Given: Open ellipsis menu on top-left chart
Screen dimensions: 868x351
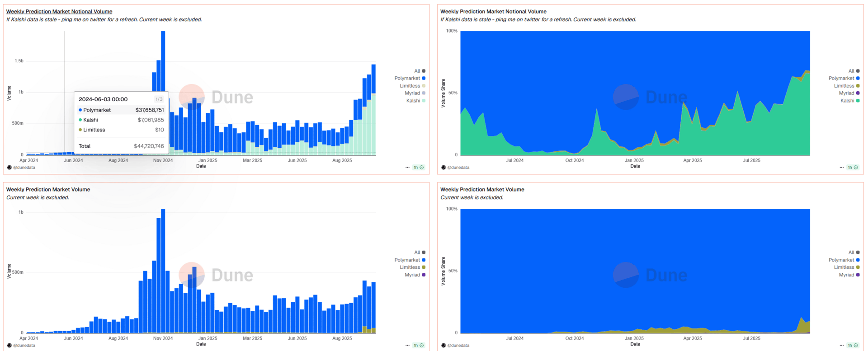Looking at the screenshot, I should 407,168.
